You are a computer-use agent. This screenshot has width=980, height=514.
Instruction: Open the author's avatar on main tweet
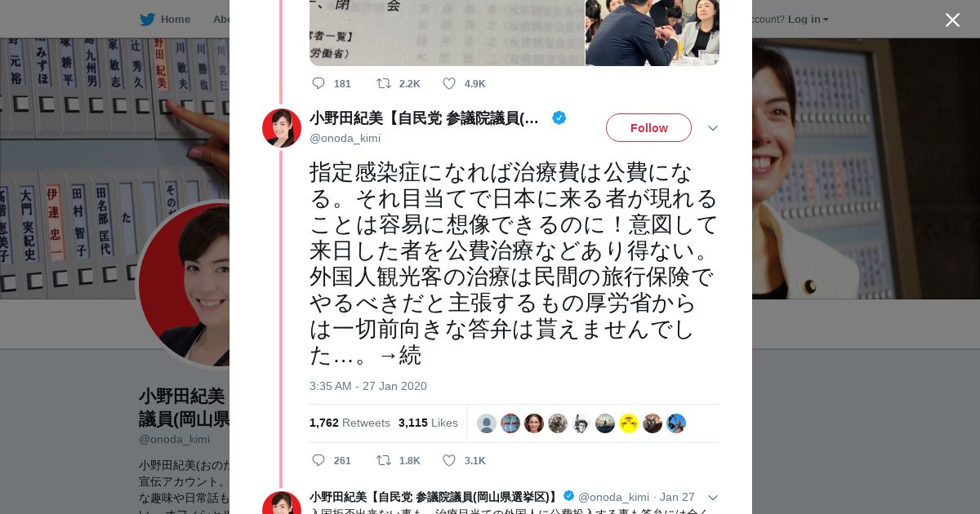(x=282, y=128)
